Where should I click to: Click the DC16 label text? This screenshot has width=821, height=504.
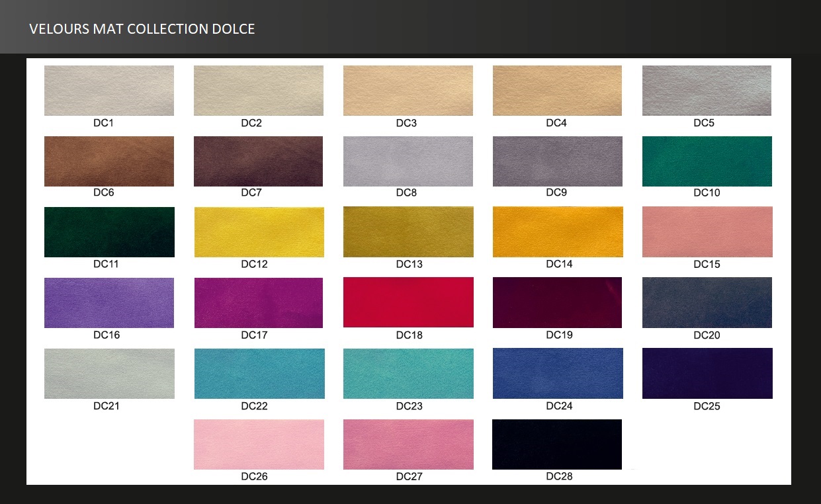(x=107, y=335)
